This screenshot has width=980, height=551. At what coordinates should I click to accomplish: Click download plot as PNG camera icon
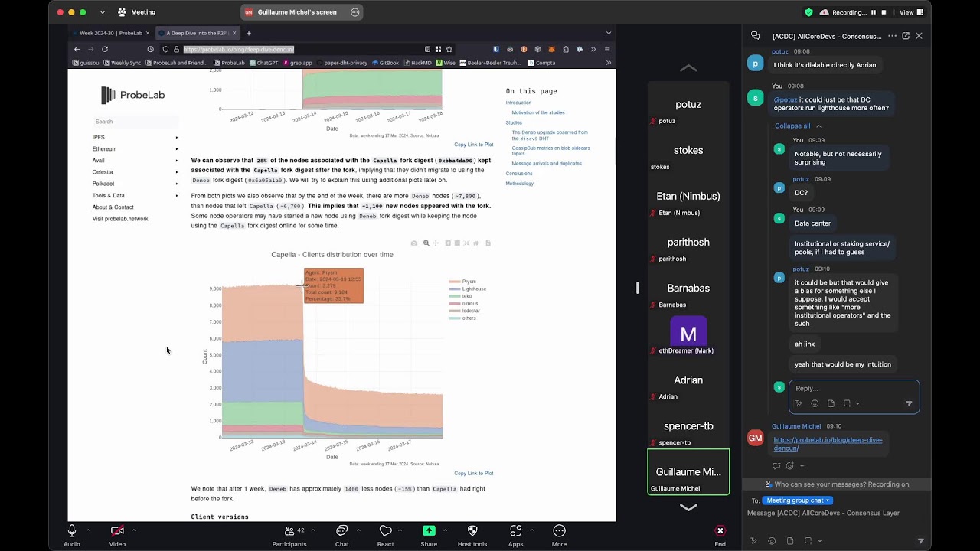tap(414, 243)
